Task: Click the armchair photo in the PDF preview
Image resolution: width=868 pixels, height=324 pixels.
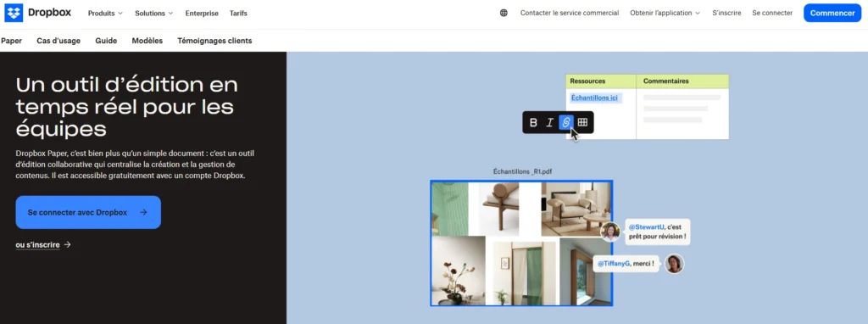Action: pos(576,209)
